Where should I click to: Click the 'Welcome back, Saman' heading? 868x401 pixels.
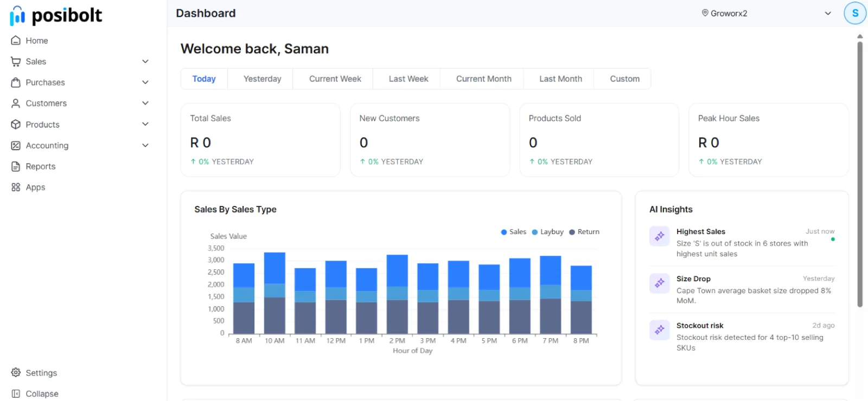pos(254,49)
